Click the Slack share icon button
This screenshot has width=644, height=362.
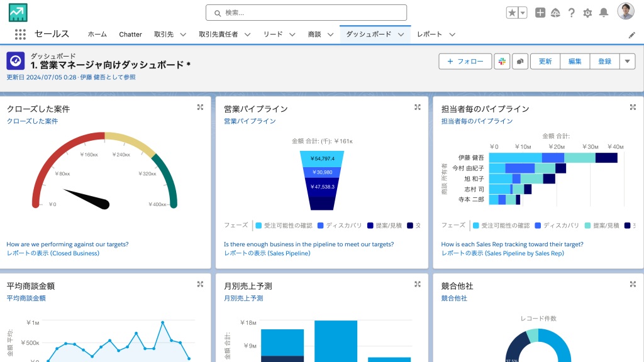coord(501,61)
